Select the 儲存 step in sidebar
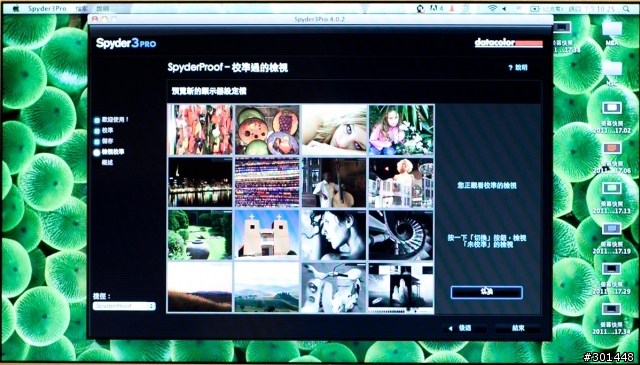The image size is (640, 365). pyautogui.click(x=104, y=141)
